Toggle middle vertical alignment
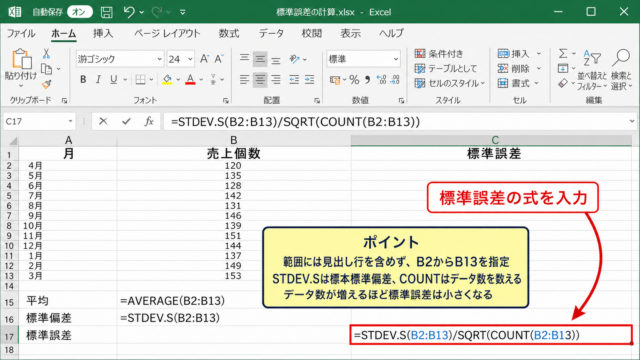This screenshot has width=640, height=360. coord(260,59)
